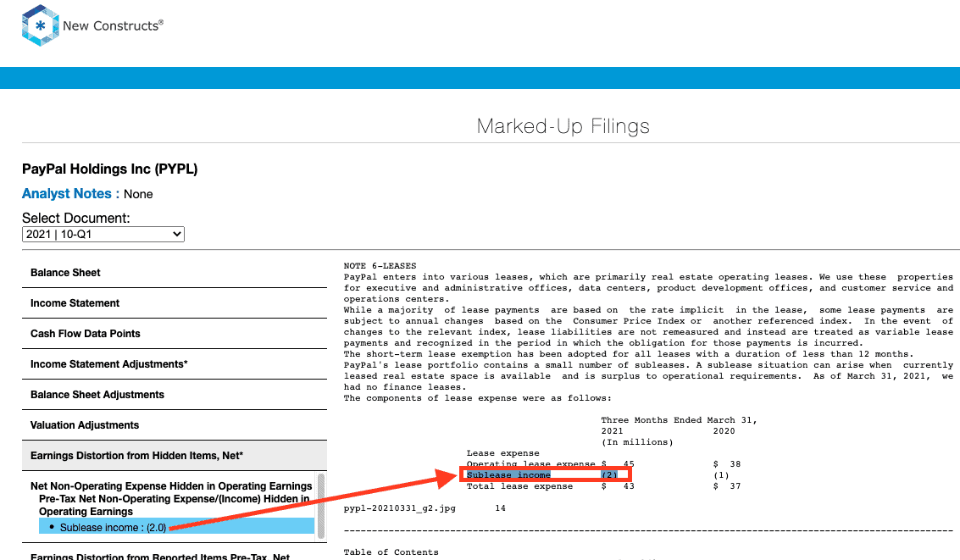The width and height of the screenshot is (960, 560).
Task: Click pypl-20210331_g2.jpg file name
Action: pyautogui.click(x=399, y=508)
